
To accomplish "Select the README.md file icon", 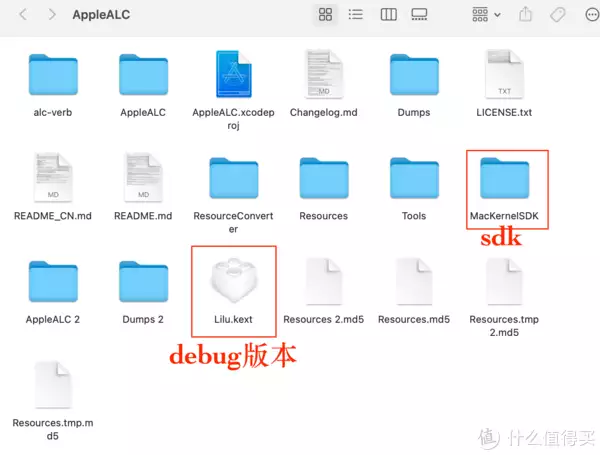I will click(x=143, y=177).
